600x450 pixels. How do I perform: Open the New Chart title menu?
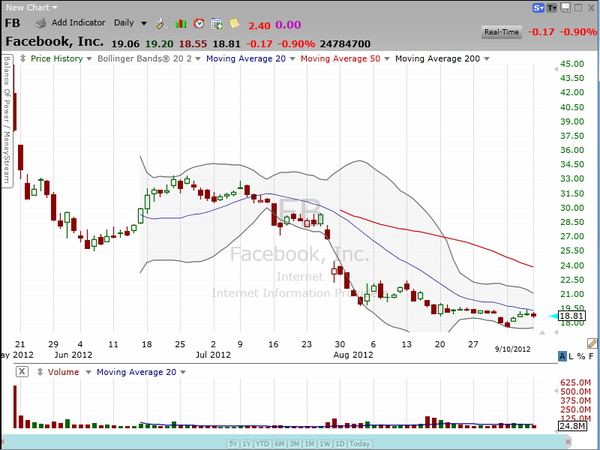click(32, 6)
